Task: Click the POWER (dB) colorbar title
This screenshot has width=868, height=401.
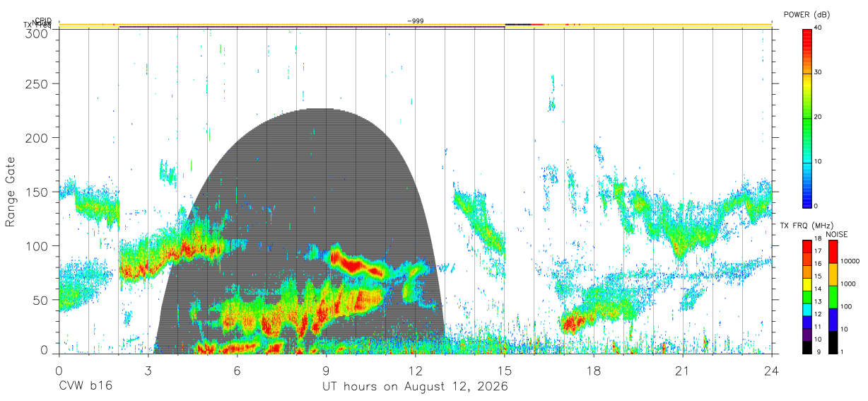Action: 807,15
